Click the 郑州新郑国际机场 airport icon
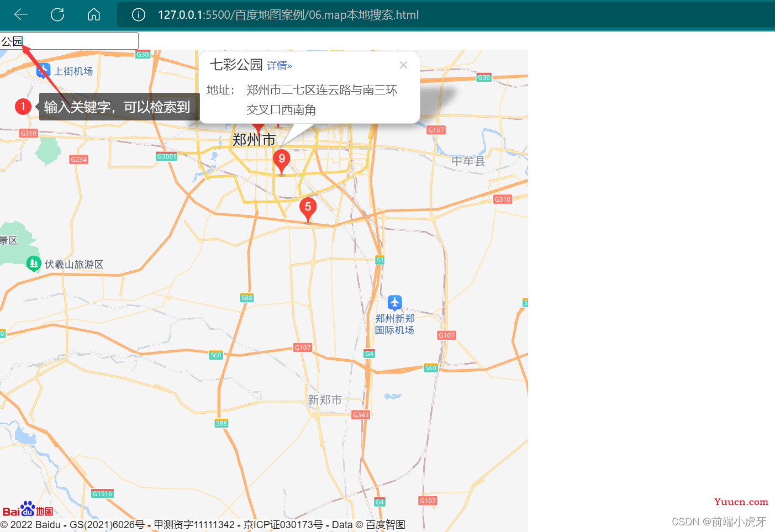 (x=394, y=303)
